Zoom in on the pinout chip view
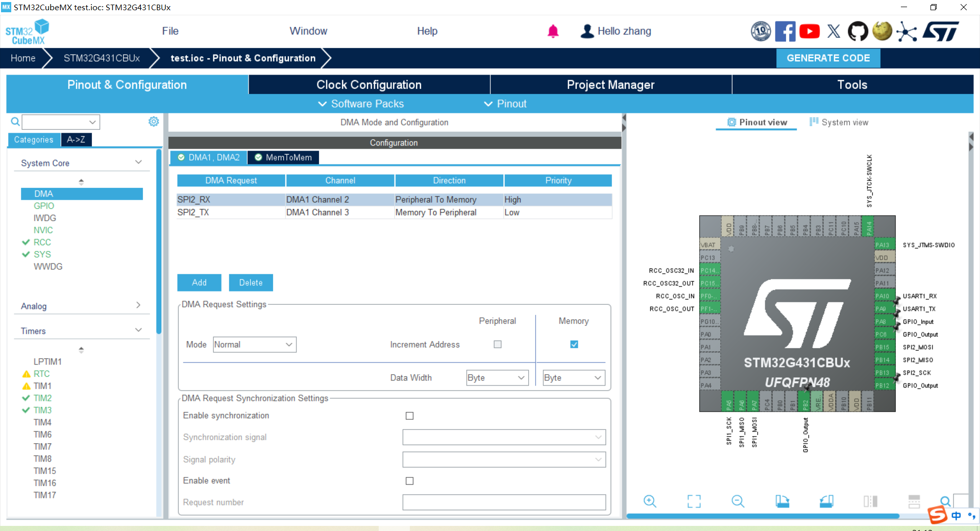This screenshot has height=531, width=980. click(x=650, y=501)
